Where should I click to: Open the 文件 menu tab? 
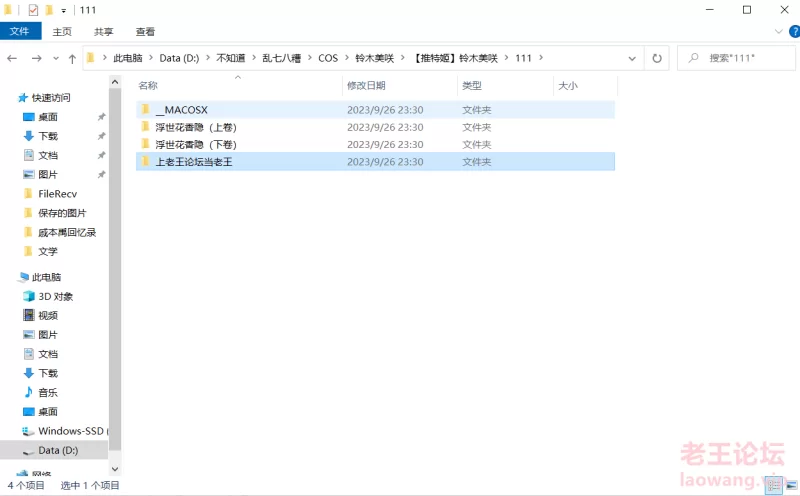pos(19,32)
